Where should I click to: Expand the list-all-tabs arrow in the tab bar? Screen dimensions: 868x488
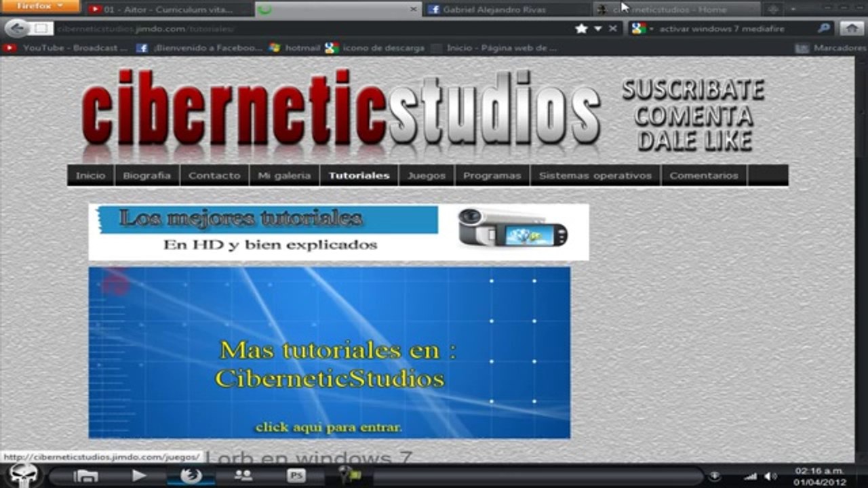[793, 9]
